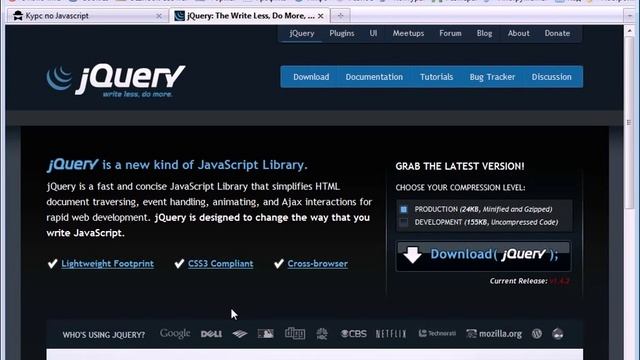Image resolution: width=640 pixels, height=360 pixels.
Task: Follow the Cross-browser link
Action: coord(318,264)
